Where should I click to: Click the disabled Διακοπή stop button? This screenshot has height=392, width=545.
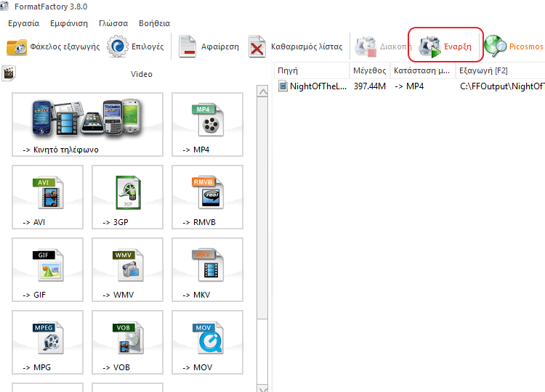click(x=383, y=46)
